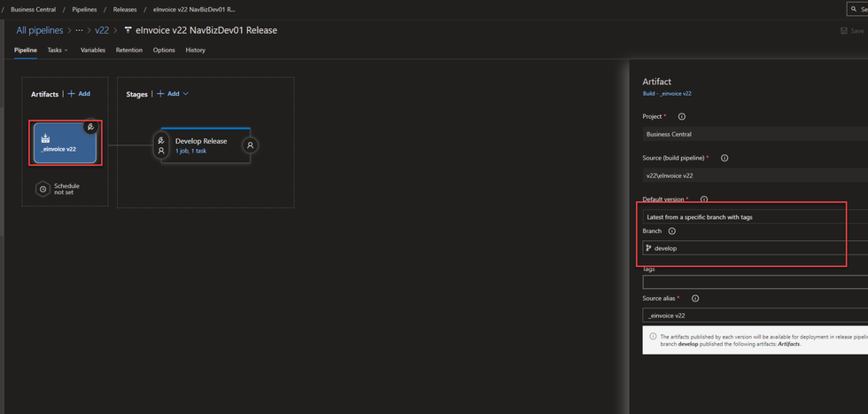Click the Artifacts section label
Screen dimensions: 868x414
(x=45, y=94)
